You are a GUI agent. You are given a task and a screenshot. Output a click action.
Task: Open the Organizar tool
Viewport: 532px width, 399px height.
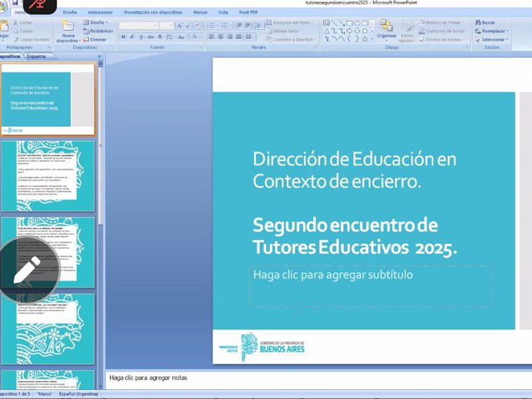386,29
